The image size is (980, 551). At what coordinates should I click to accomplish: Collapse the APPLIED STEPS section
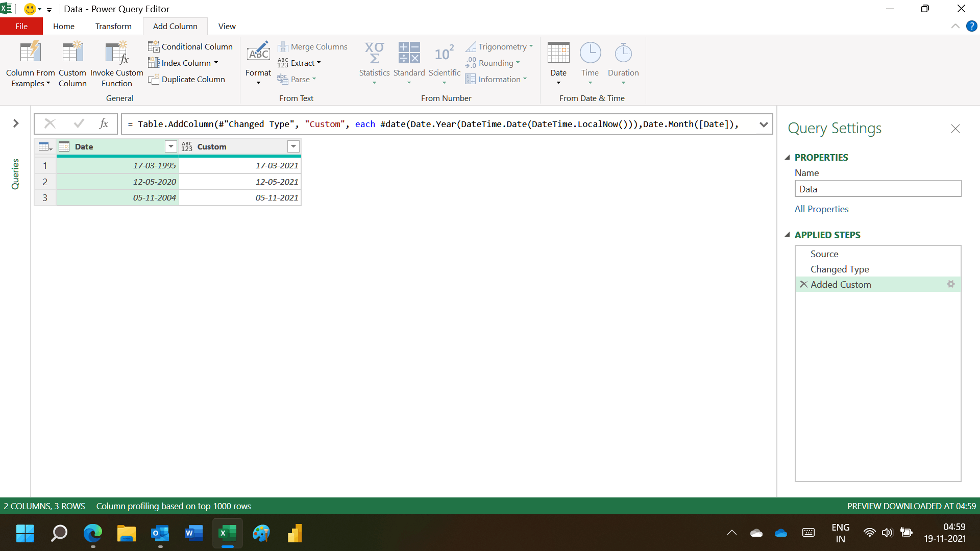(788, 235)
